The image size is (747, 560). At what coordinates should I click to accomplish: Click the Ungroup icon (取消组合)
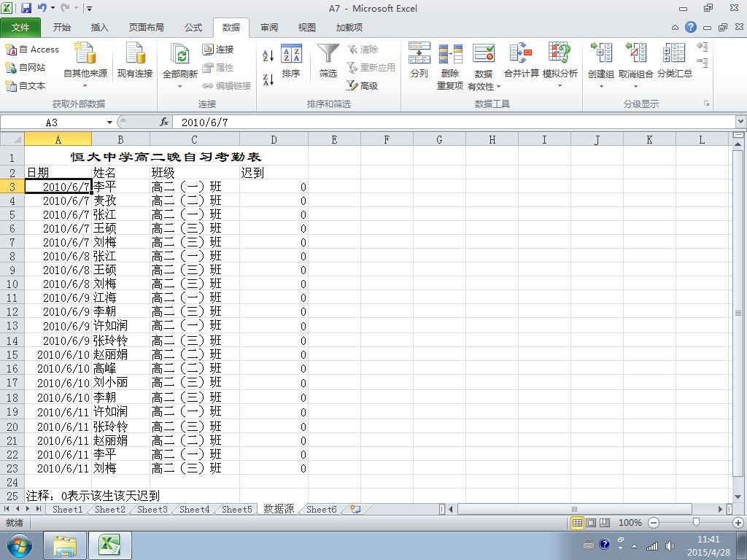click(636, 53)
